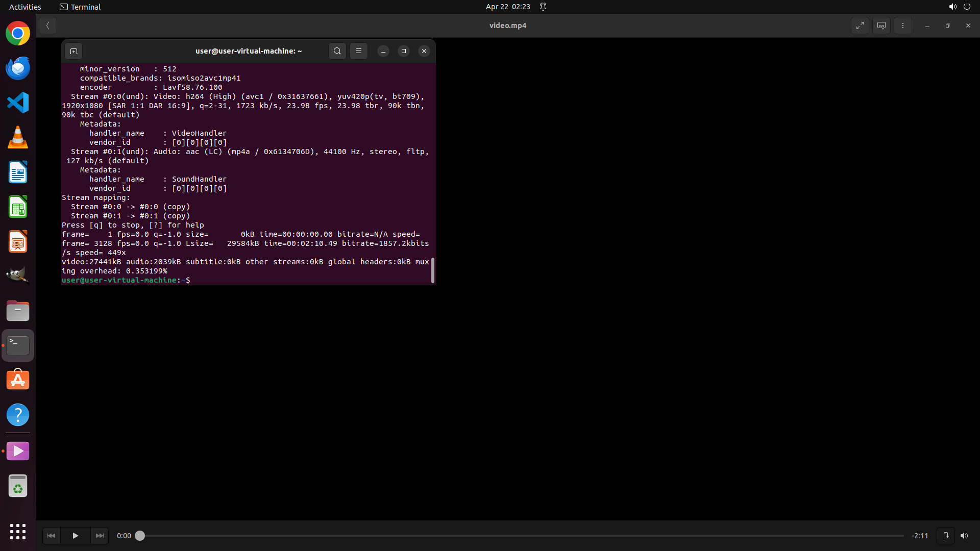Open the Terminal app menu in top bar
980x551 pixels.
click(80, 7)
